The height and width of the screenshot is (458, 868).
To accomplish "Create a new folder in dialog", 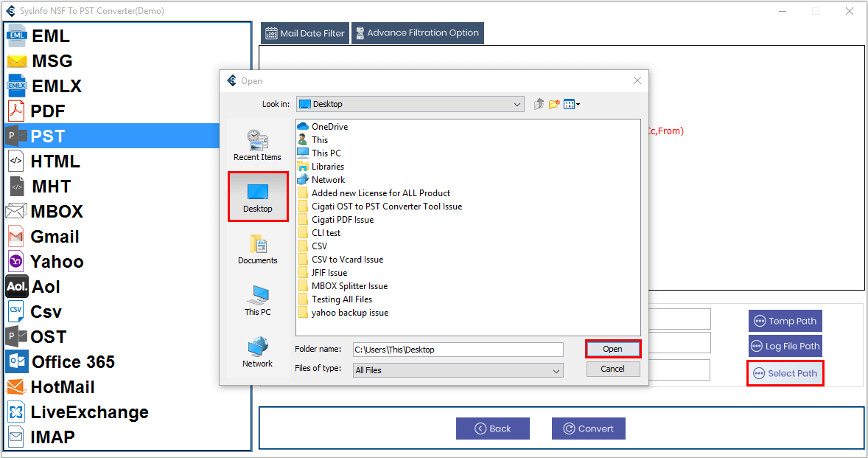I will click(x=554, y=104).
